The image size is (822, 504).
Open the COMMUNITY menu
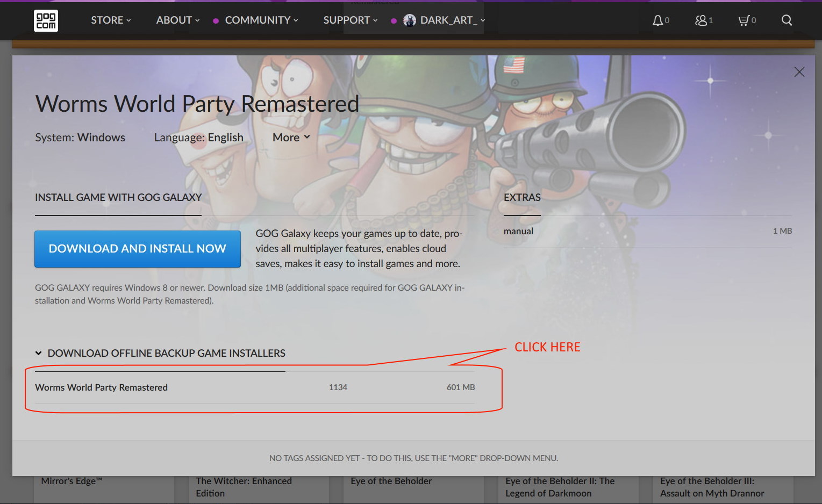[261, 20]
